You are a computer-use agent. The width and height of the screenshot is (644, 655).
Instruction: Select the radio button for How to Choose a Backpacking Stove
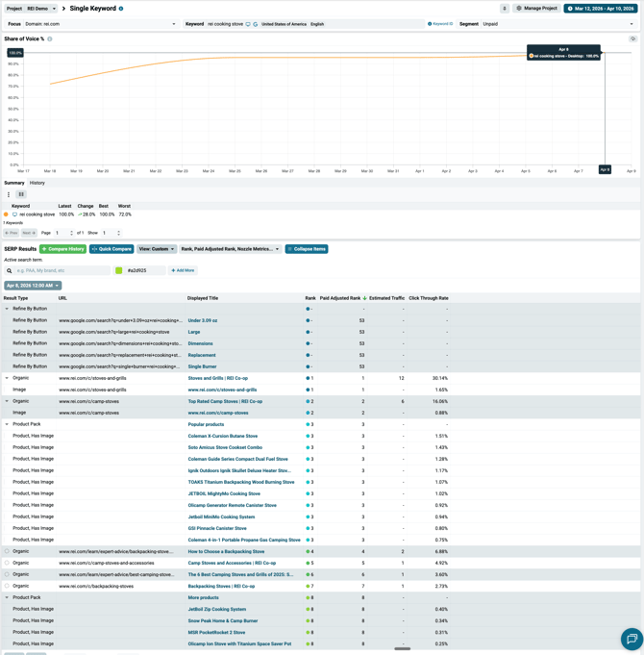click(x=7, y=551)
